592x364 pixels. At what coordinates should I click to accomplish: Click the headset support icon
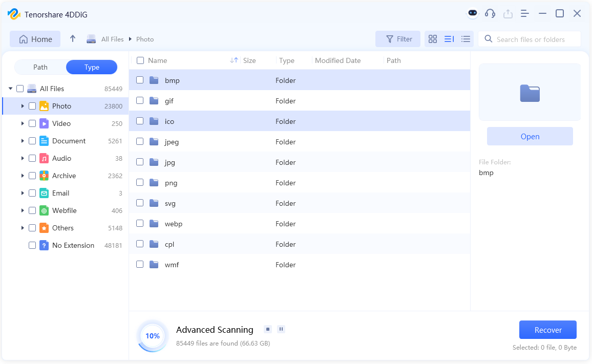(490, 13)
